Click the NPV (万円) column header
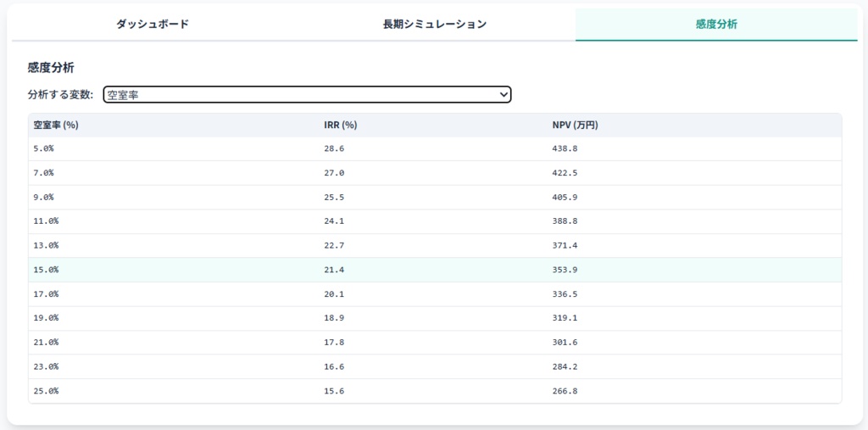The width and height of the screenshot is (868, 430). point(575,125)
